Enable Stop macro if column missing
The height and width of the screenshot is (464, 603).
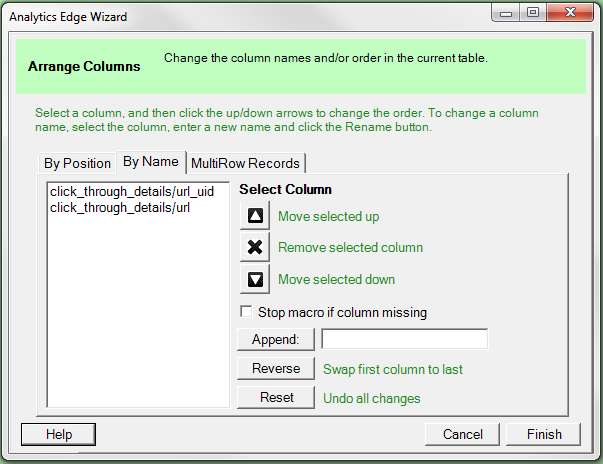click(246, 312)
